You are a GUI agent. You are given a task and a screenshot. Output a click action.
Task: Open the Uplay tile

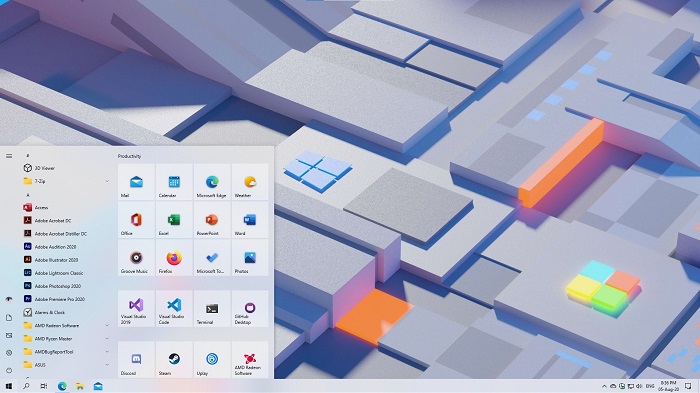click(212, 360)
